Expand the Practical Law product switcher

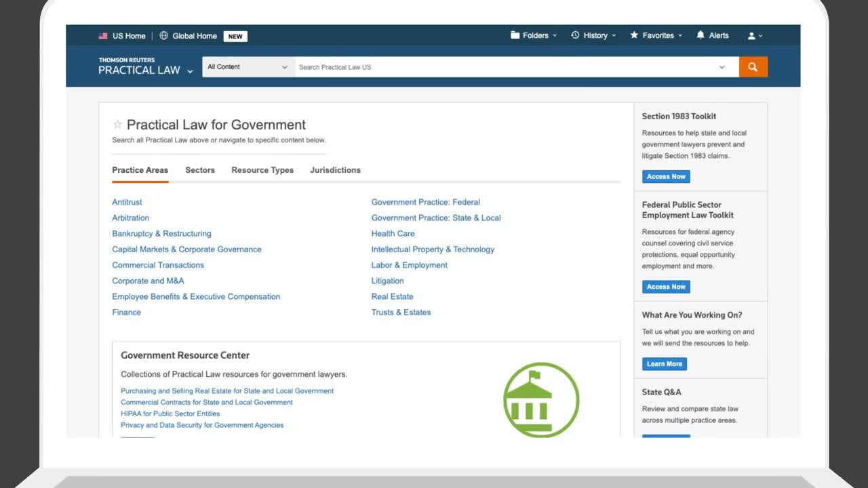190,71
